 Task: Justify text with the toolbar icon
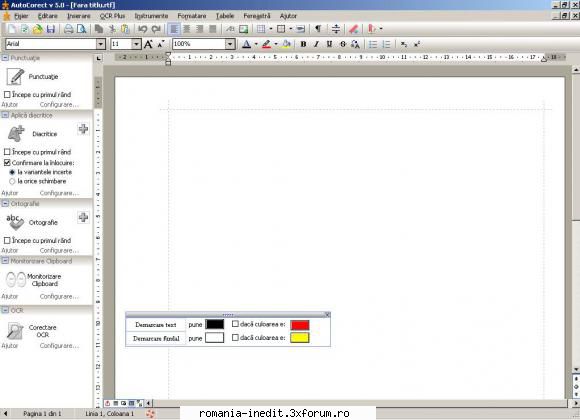213,29
